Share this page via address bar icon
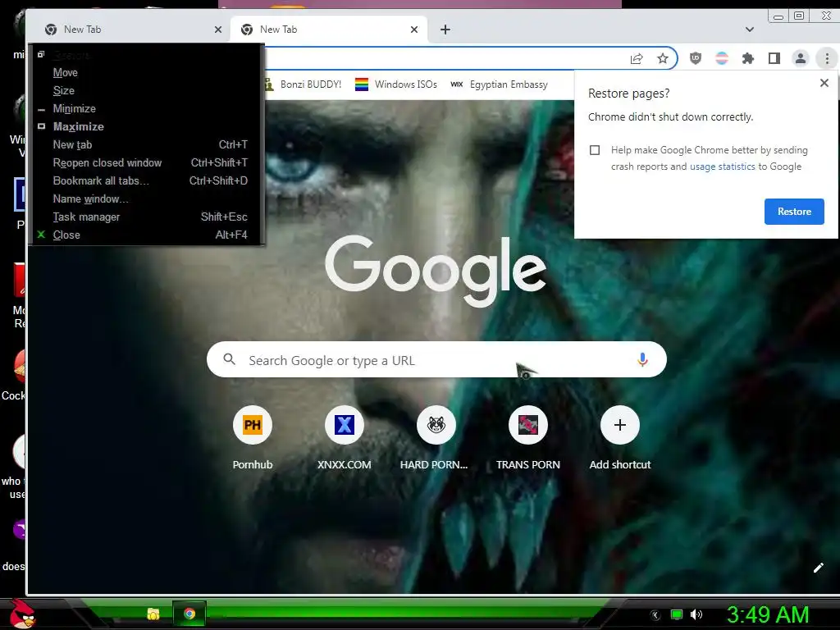The image size is (840, 630). pos(637,59)
